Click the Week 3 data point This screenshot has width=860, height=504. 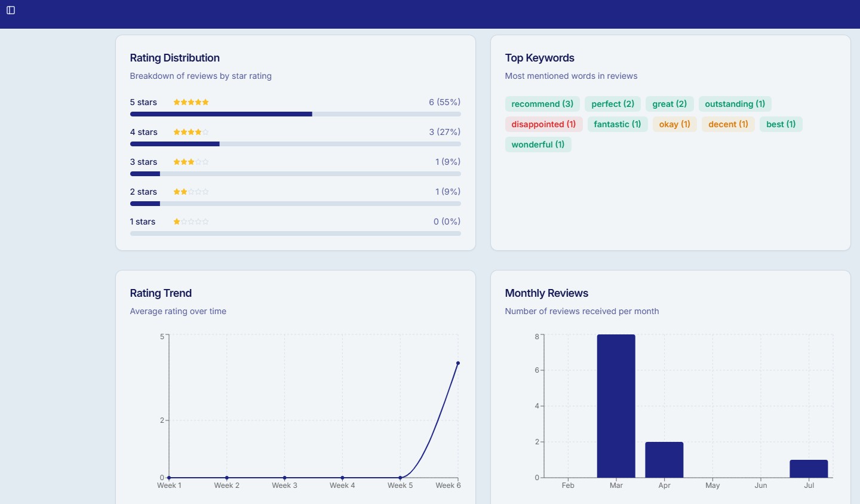pyautogui.click(x=285, y=478)
